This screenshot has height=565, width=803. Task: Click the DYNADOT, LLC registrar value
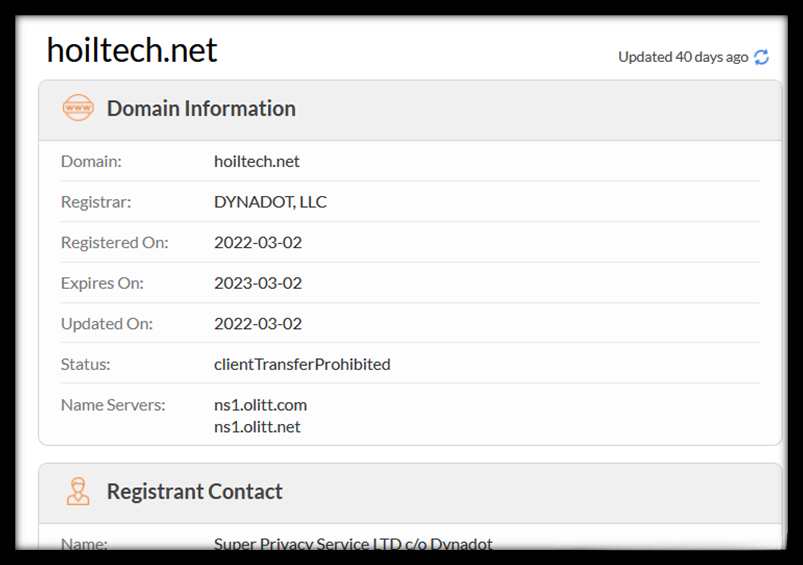[270, 202]
